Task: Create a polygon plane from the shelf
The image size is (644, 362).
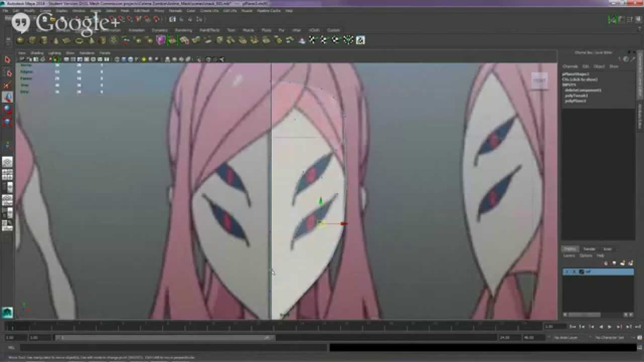Action: pos(67,40)
